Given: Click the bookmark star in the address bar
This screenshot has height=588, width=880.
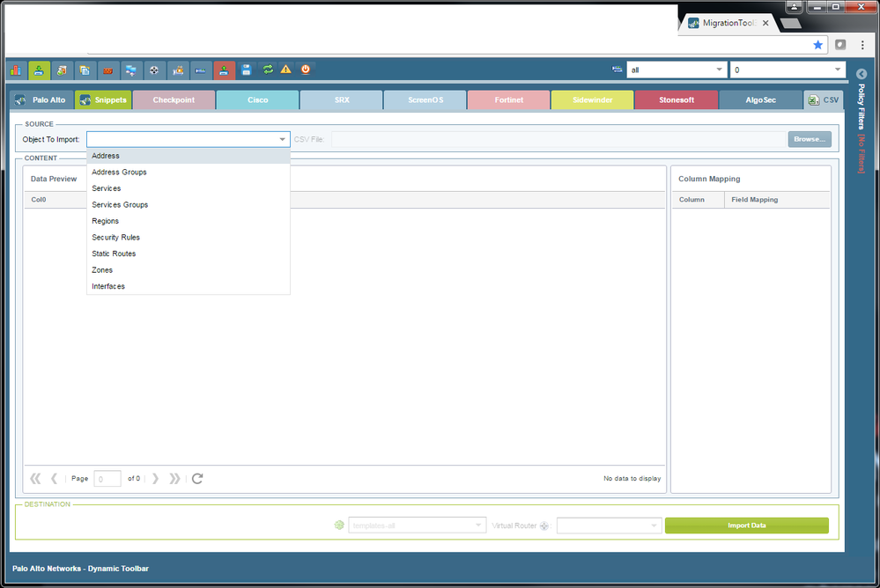Looking at the screenshot, I should [817, 45].
